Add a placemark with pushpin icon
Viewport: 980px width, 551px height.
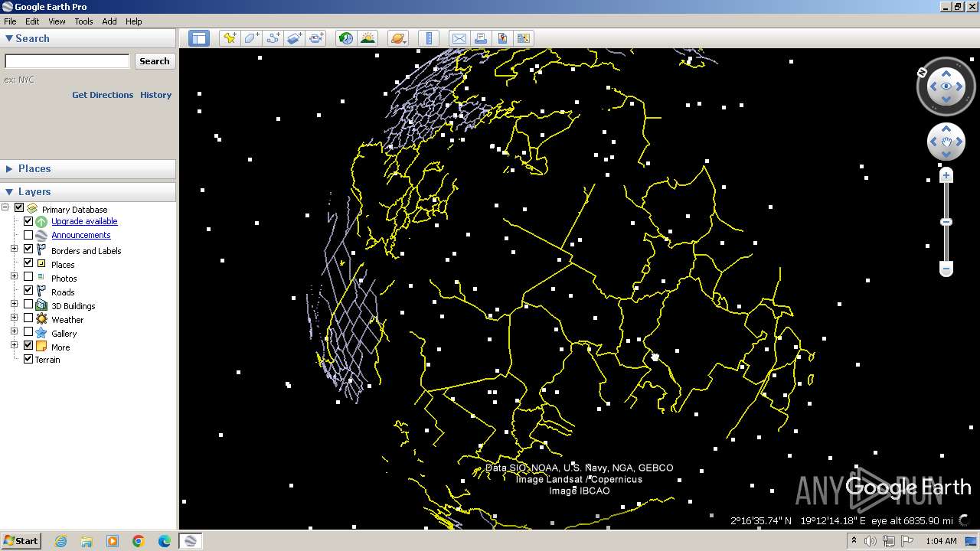tap(230, 38)
